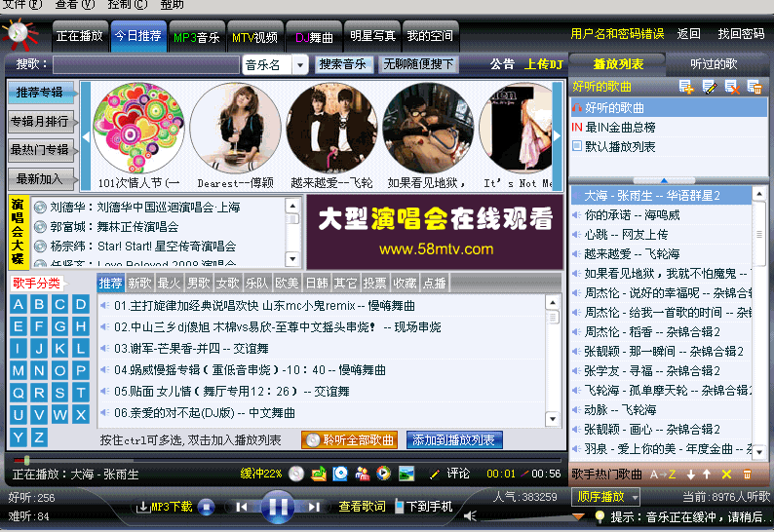
Task: Click 找回密码 link
Action: (741, 34)
